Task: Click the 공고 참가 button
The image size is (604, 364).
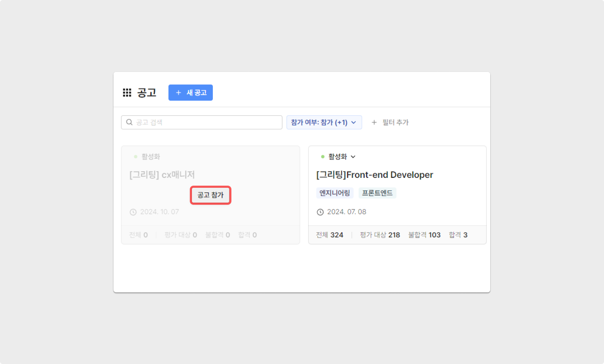Action: [210, 195]
